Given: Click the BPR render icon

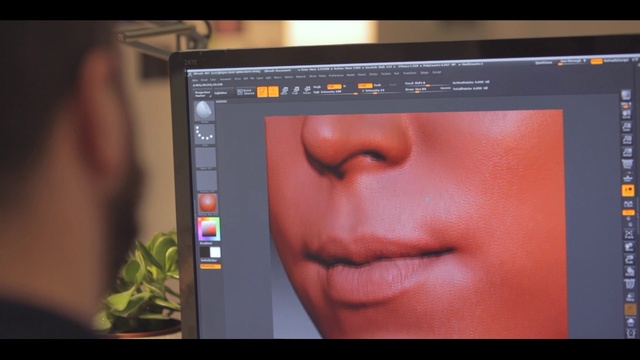Looking at the screenshot, I should [626, 95].
